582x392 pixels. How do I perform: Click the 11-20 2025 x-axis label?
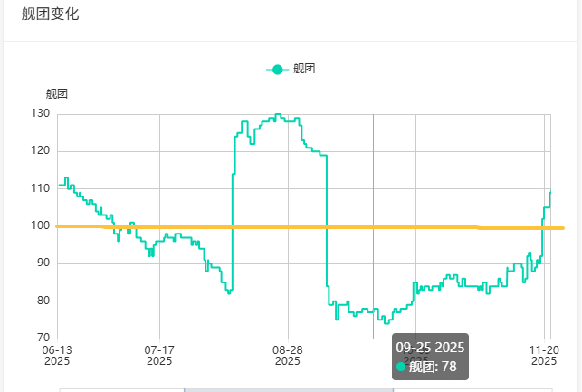point(543,354)
